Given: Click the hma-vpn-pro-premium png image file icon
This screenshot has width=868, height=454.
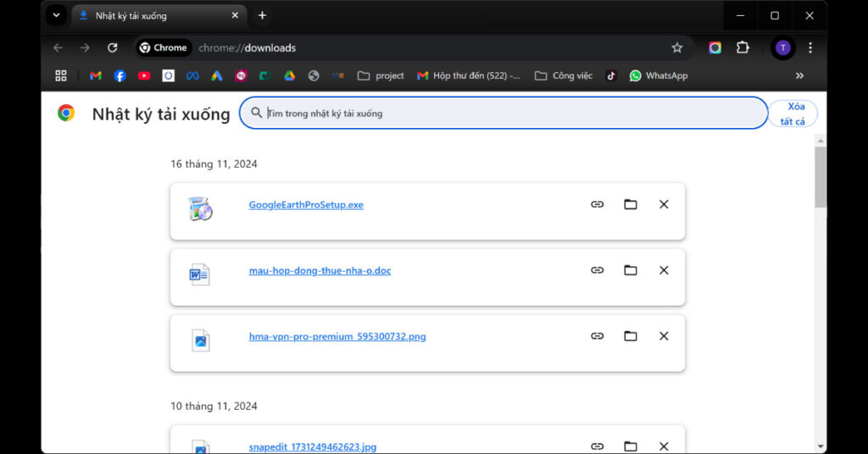Looking at the screenshot, I should coord(200,340).
